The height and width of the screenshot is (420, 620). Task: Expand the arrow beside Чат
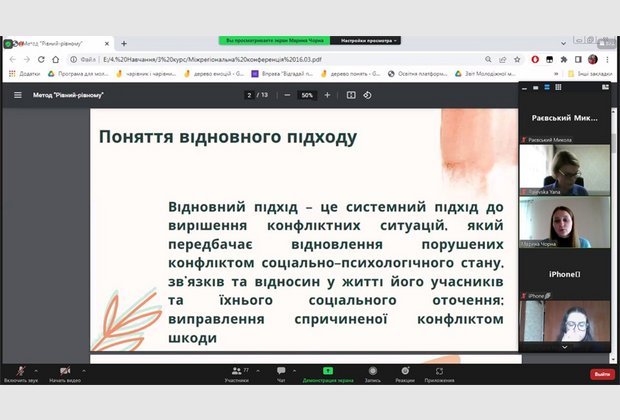point(294,371)
